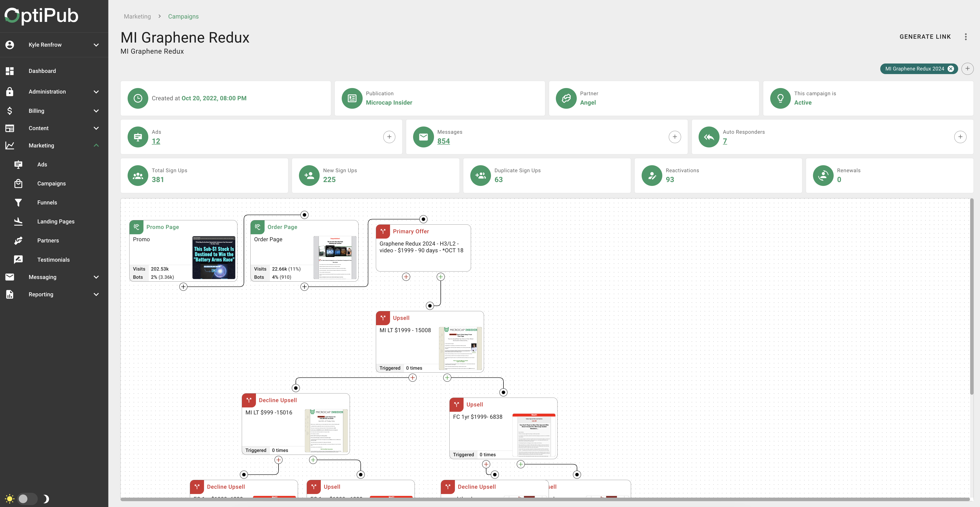
Task: Click the plus icon in Messages card
Action: pyautogui.click(x=675, y=137)
